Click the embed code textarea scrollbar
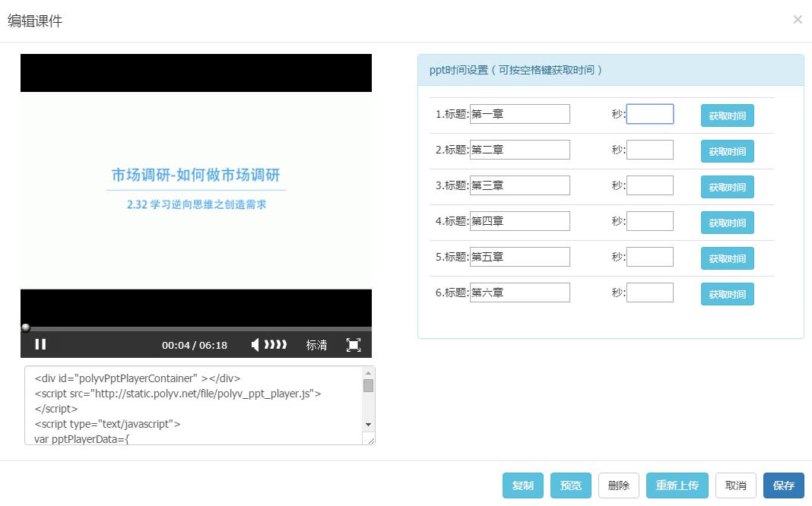 coord(369,387)
